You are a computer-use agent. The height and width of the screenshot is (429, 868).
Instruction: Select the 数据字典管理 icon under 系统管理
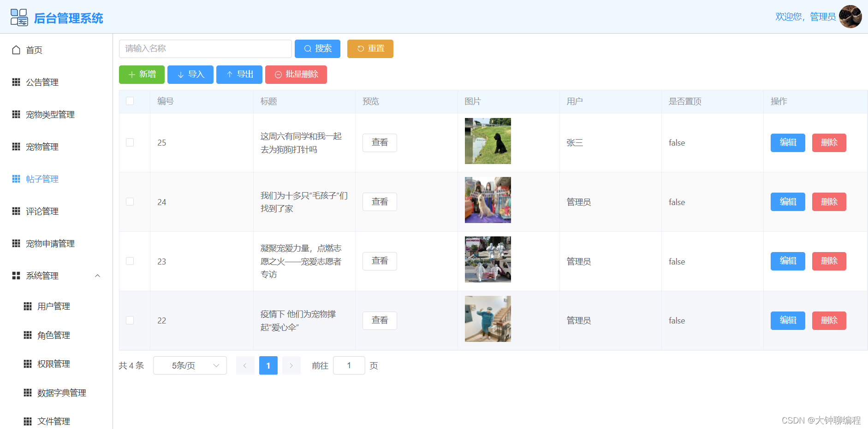(x=28, y=393)
